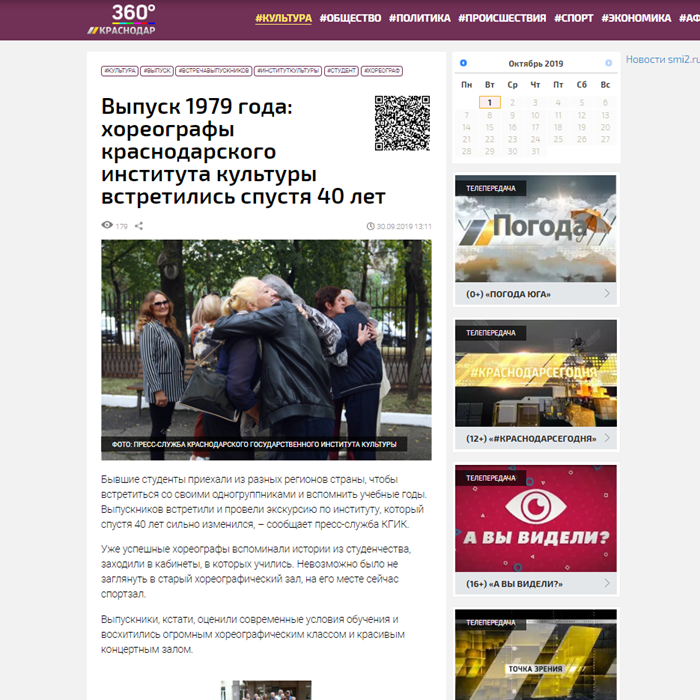The height and width of the screenshot is (700, 700).
Task: Select October 2 in the calendar
Action: click(x=512, y=103)
